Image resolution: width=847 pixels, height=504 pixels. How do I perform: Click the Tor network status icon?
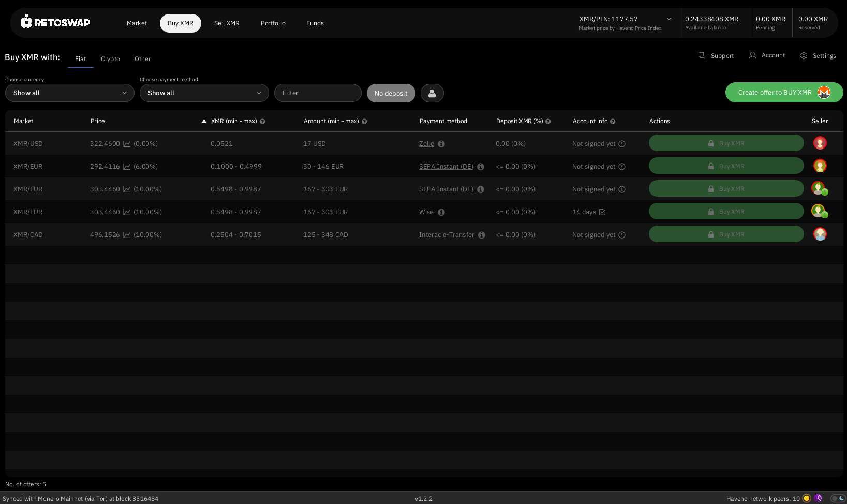tap(818, 498)
